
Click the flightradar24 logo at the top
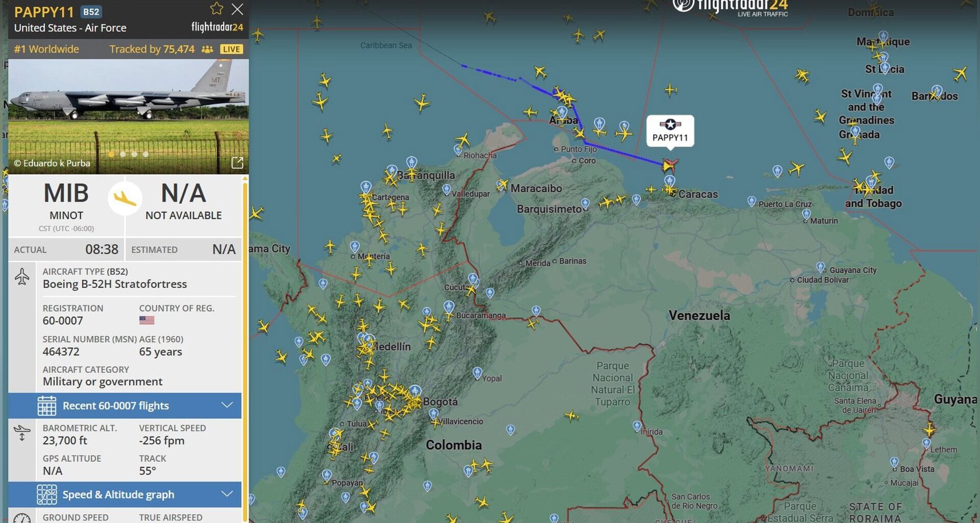[x=730, y=6]
